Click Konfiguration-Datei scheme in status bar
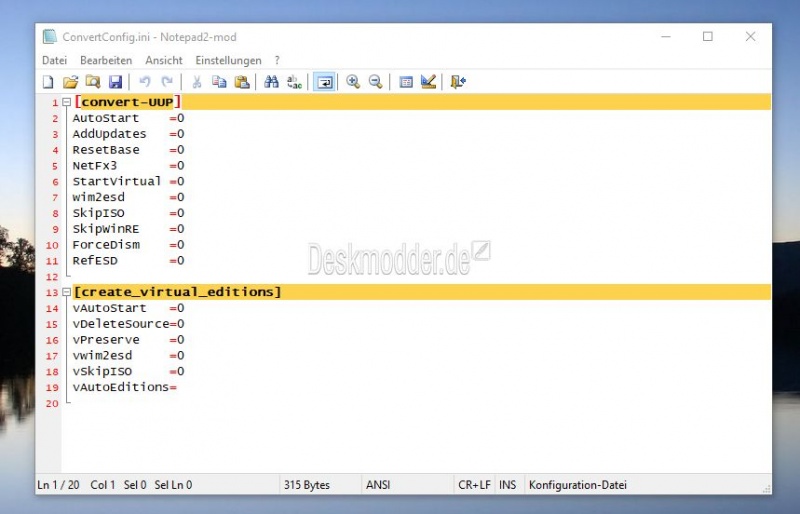The image size is (800, 514). point(577,485)
